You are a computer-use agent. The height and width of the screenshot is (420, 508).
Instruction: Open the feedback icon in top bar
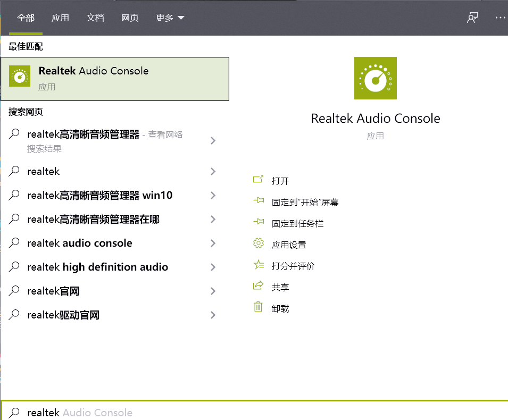pyautogui.click(x=472, y=18)
